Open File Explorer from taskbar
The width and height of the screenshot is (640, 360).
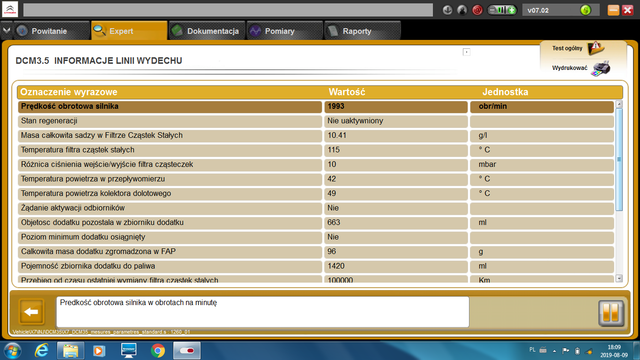click(x=70, y=351)
